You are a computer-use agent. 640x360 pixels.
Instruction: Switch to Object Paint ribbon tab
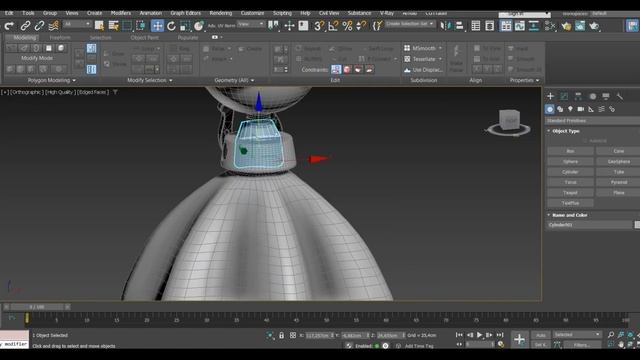pyautogui.click(x=144, y=38)
